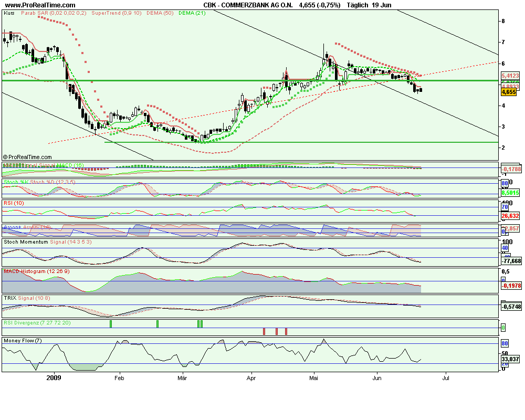The height and width of the screenshot is (420, 525).
Task: Click the 40 level in Stoch Momentum panel
Action: 505,248
